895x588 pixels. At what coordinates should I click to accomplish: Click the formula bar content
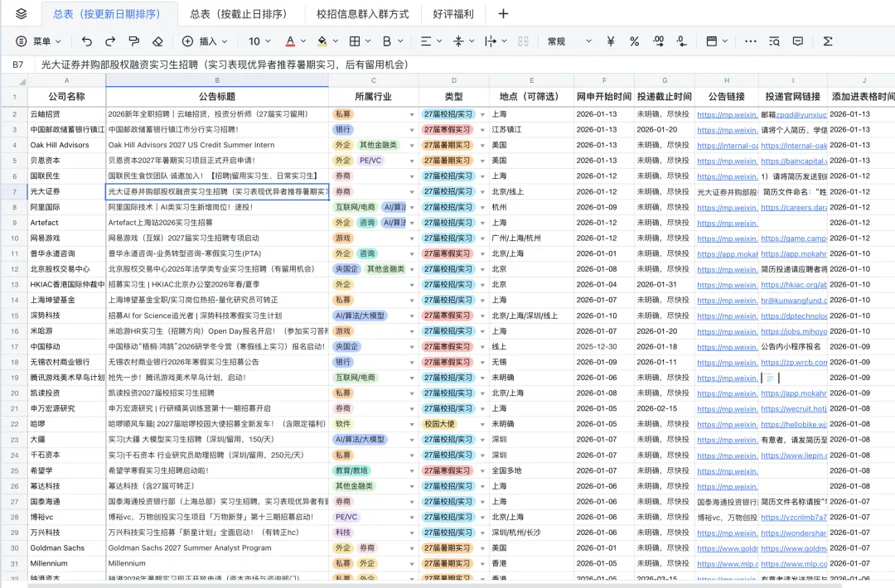224,65
